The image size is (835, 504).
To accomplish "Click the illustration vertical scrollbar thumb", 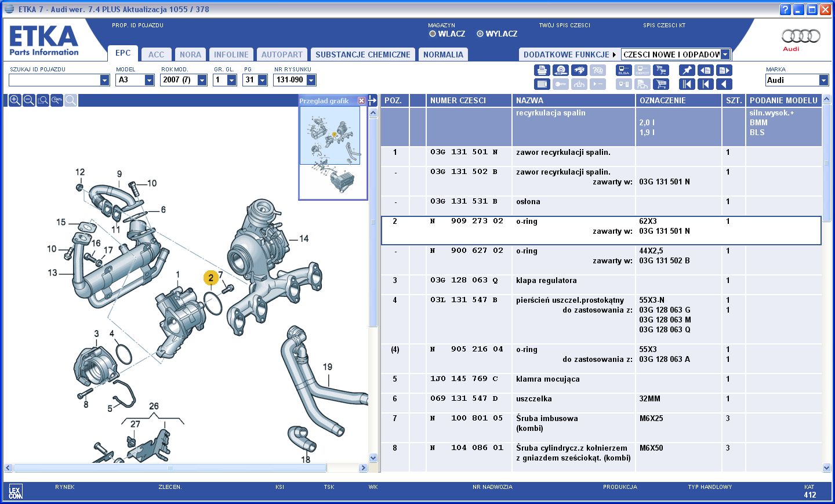I will coord(373,222).
